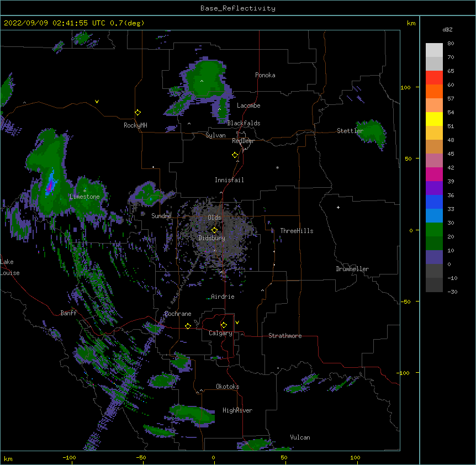Click the Okotoks label
The width and height of the screenshot is (476, 465).
point(228,387)
